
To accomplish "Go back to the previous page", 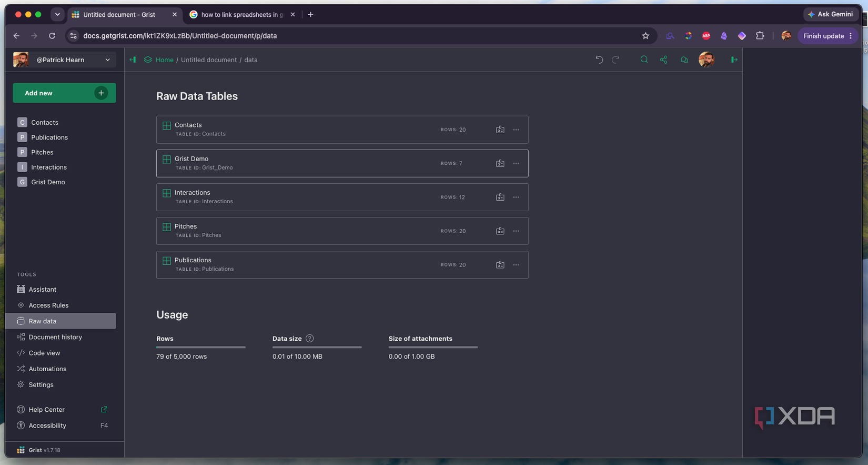I will click(16, 36).
